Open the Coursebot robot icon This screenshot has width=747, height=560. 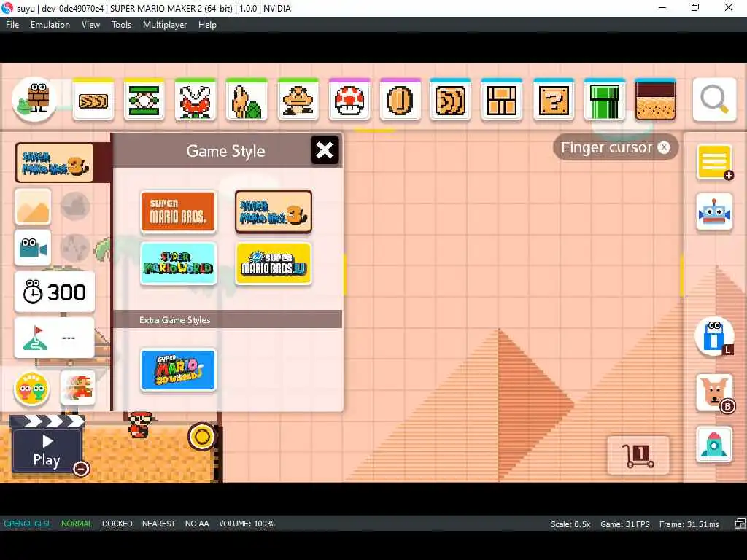(714, 212)
